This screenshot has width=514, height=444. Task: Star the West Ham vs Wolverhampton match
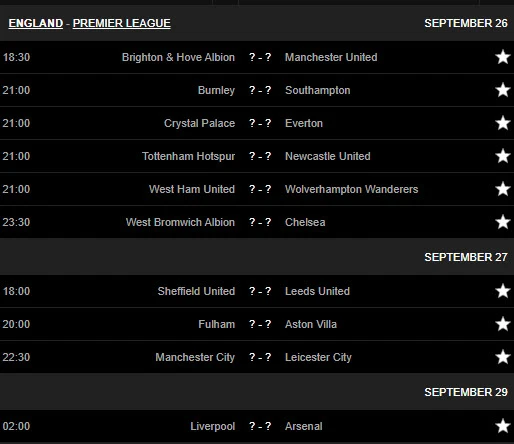coord(503,189)
